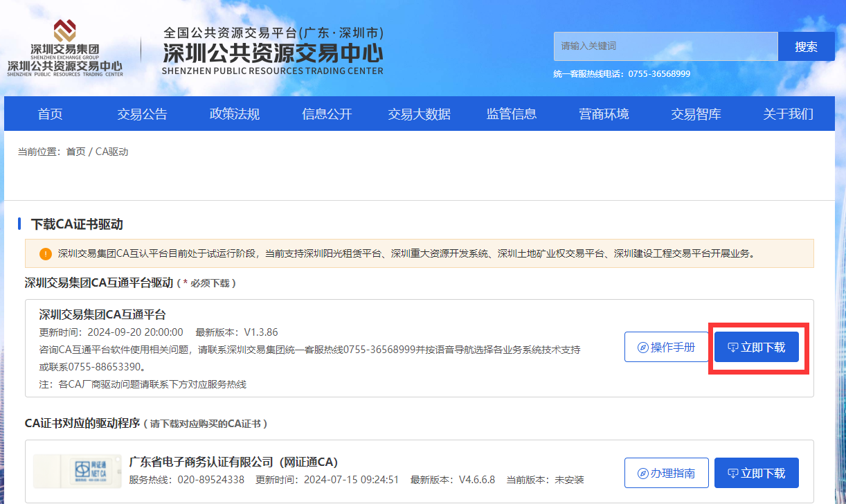Image resolution: width=846 pixels, height=504 pixels.
Task: Click the 当前版本 未安装 status text
Action: click(545, 479)
